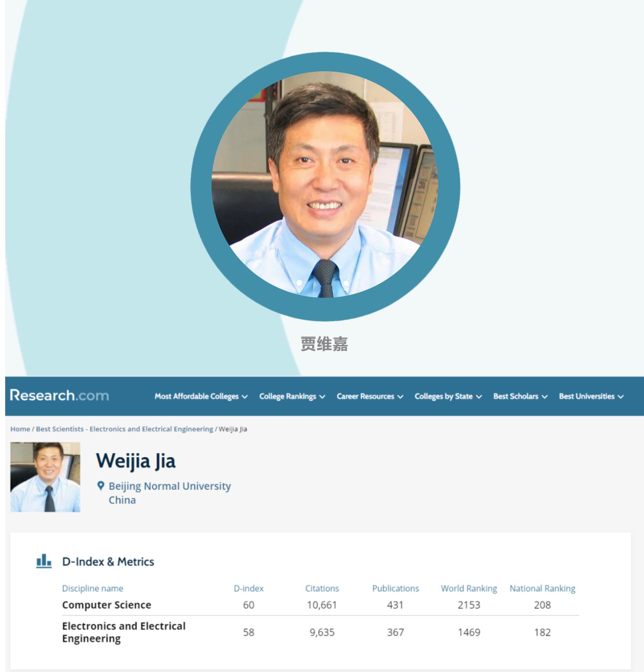Image resolution: width=644 pixels, height=672 pixels.
Task: Click the Computer Science D-index value 60
Action: (x=249, y=605)
